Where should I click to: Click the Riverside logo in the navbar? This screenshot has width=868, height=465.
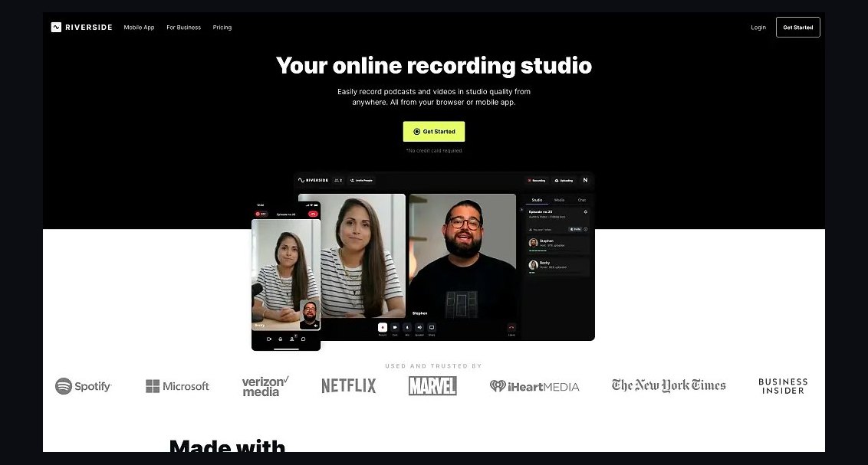coord(81,27)
